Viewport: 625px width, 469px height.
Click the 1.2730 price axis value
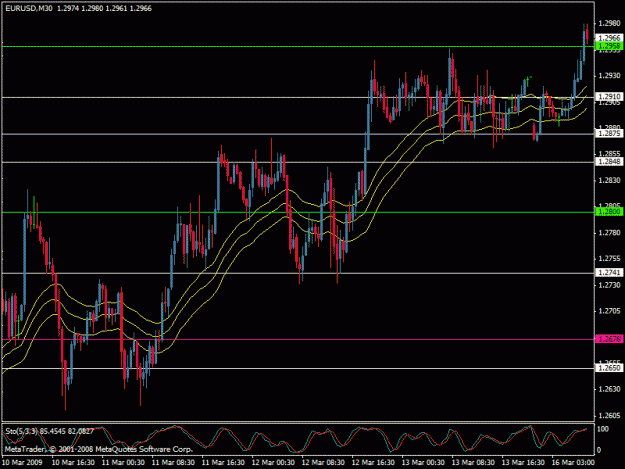pyautogui.click(x=609, y=285)
